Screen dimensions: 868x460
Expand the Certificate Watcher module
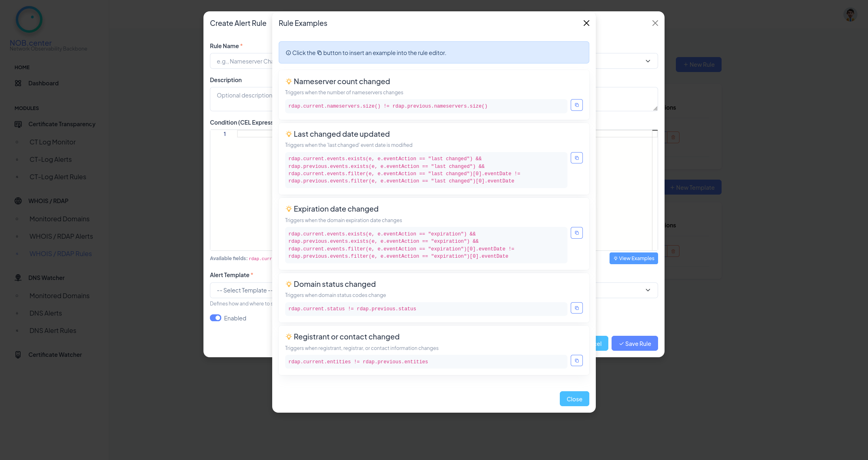tap(55, 355)
